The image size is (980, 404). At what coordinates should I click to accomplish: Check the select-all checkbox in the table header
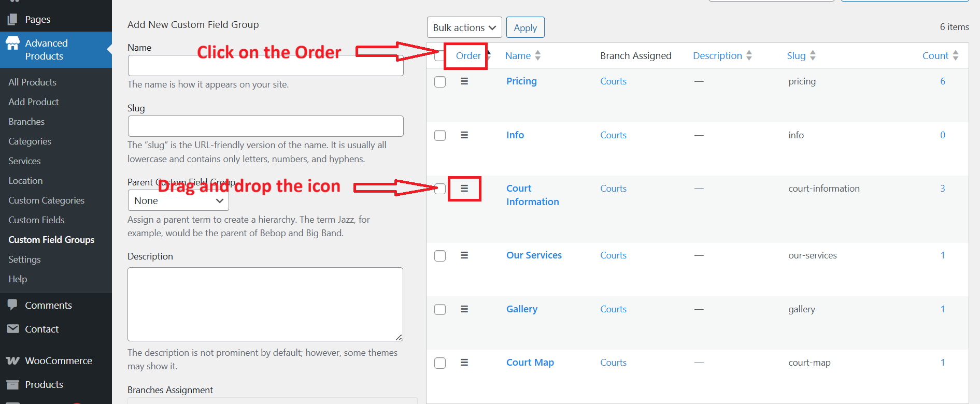click(439, 55)
